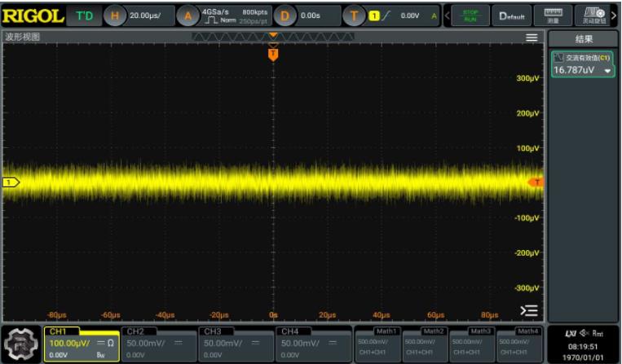This screenshot has width=622, height=364.
Task: Click the orange T trigger icon
Action: tap(354, 15)
